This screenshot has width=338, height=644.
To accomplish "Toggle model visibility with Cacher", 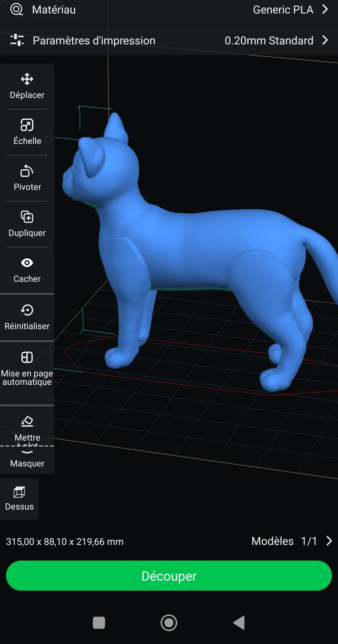I will pos(27,270).
